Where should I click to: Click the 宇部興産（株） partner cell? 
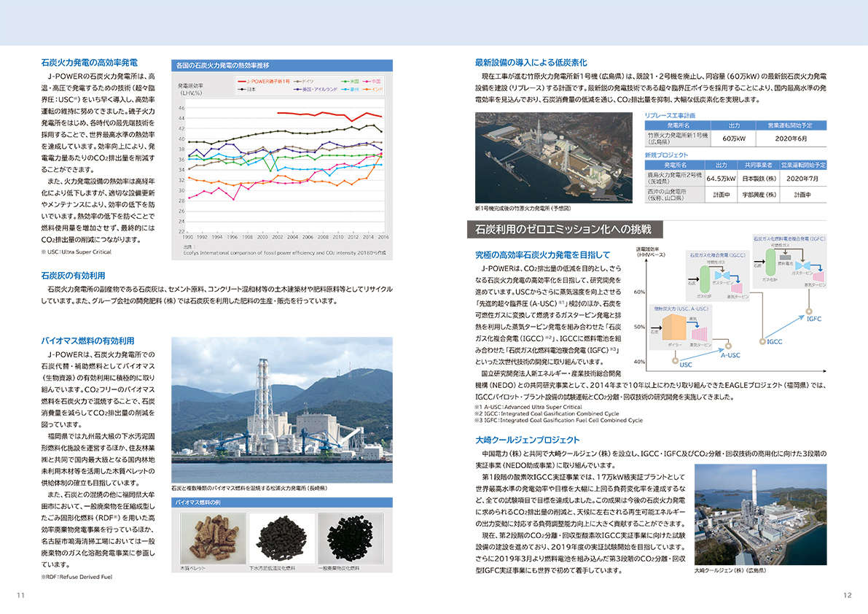pos(759,194)
